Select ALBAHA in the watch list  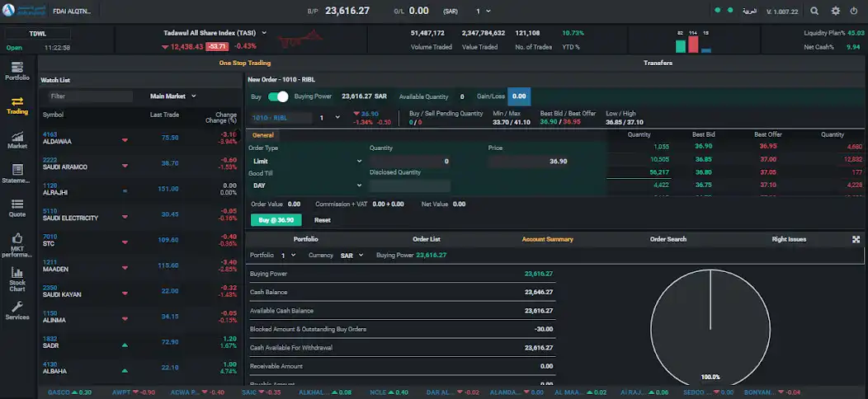140,368
